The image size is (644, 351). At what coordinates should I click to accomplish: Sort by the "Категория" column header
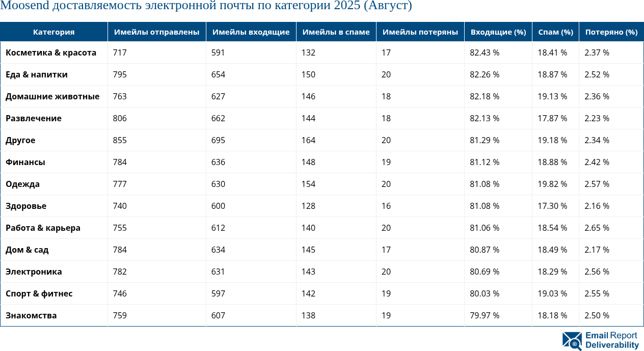(53, 32)
